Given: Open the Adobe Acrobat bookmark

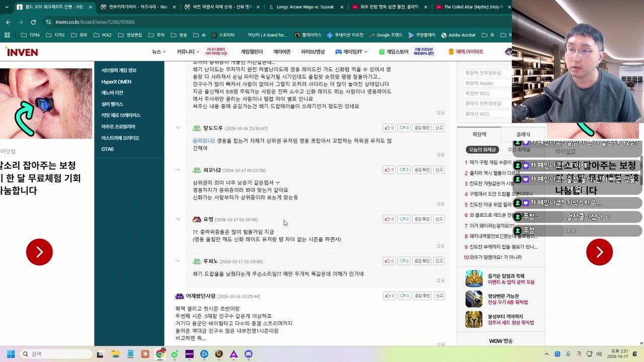Looking at the screenshot, I should click(458, 35).
